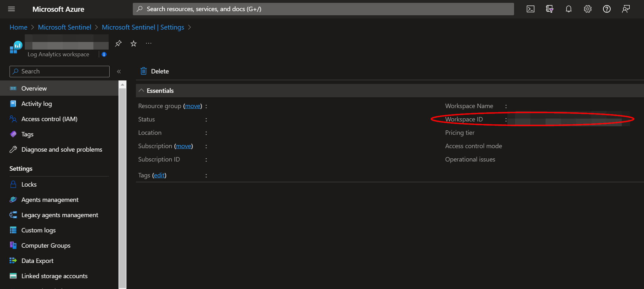Click the Tags icon in sidebar
Image resolution: width=644 pixels, height=289 pixels.
point(13,134)
